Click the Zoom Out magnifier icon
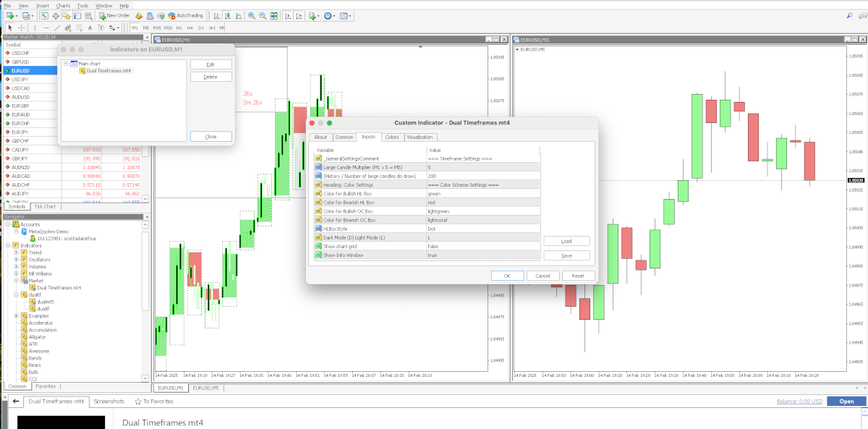This screenshot has width=868, height=429. pos(262,15)
